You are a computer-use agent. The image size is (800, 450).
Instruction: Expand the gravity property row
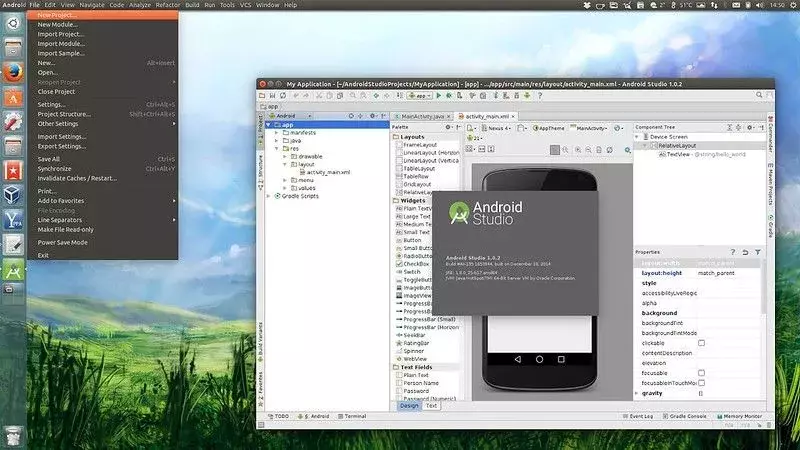(x=637, y=393)
